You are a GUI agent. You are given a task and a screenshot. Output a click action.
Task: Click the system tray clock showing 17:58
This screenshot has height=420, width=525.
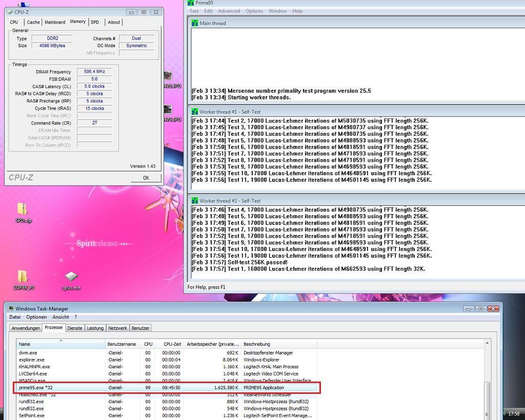pos(514,414)
